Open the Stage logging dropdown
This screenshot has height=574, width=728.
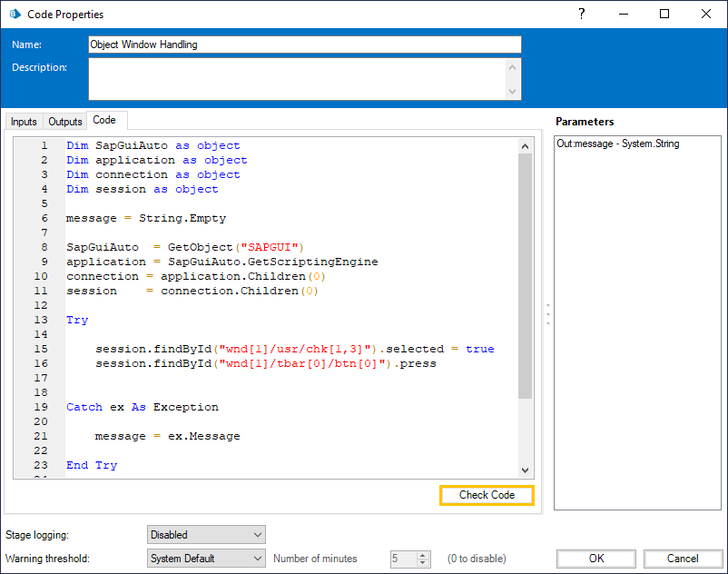[206, 535]
